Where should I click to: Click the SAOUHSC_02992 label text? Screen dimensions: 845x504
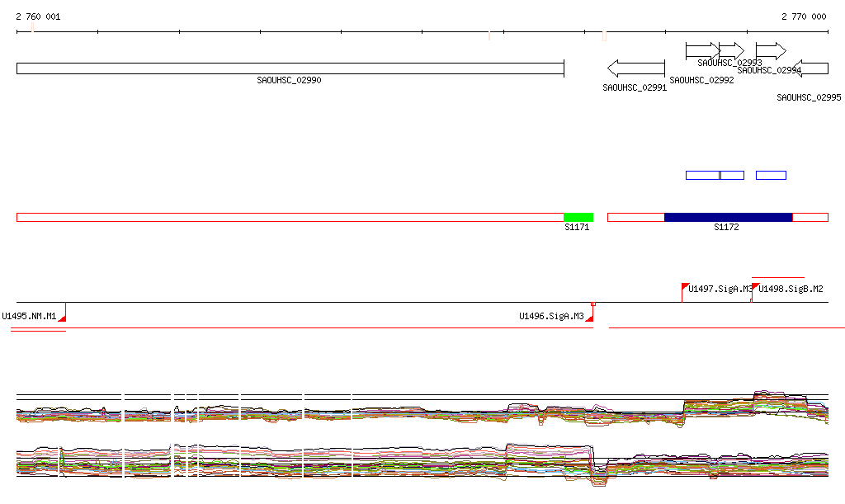[x=701, y=80]
